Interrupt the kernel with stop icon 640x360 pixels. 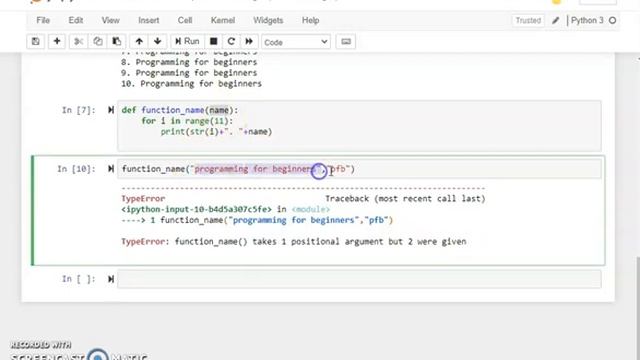[213, 42]
